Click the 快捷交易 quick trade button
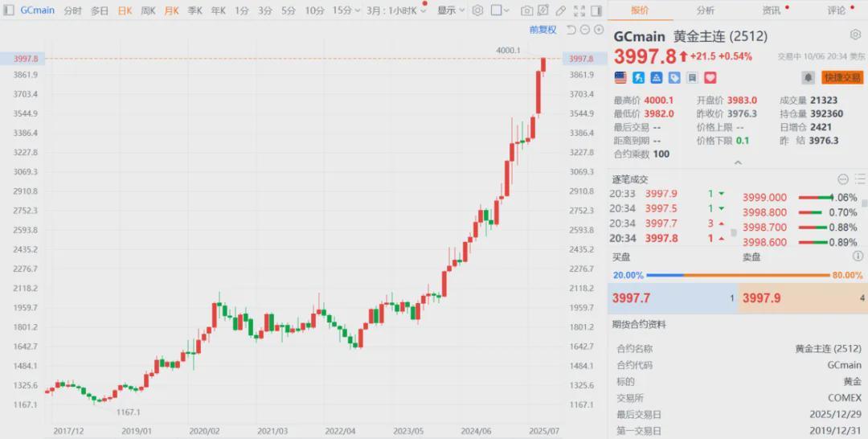 [841, 78]
